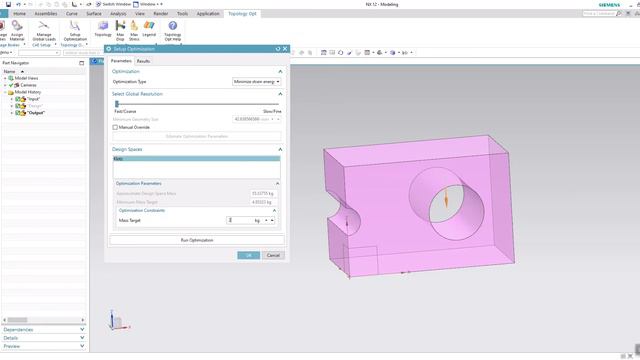This screenshot has height=360, width=640.
Task: Click the Save icon in quick access toolbar
Action: (x=8, y=4)
